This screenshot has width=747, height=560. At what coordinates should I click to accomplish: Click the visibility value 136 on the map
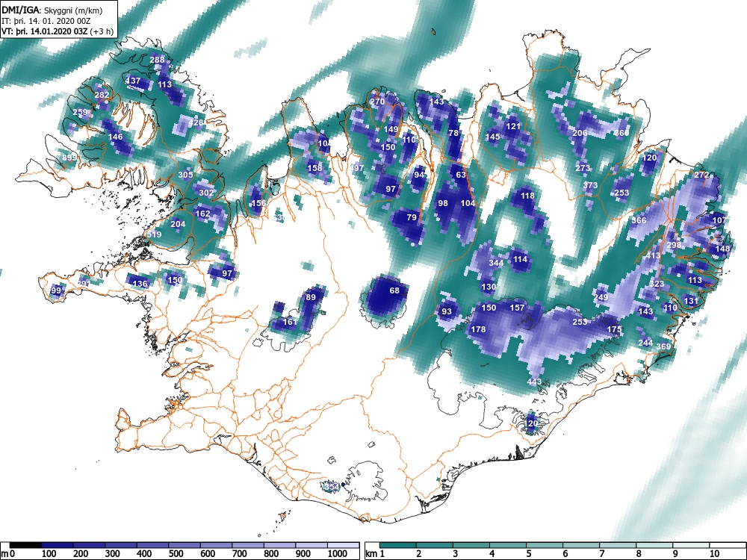pyautogui.click(x=140, y=284)
